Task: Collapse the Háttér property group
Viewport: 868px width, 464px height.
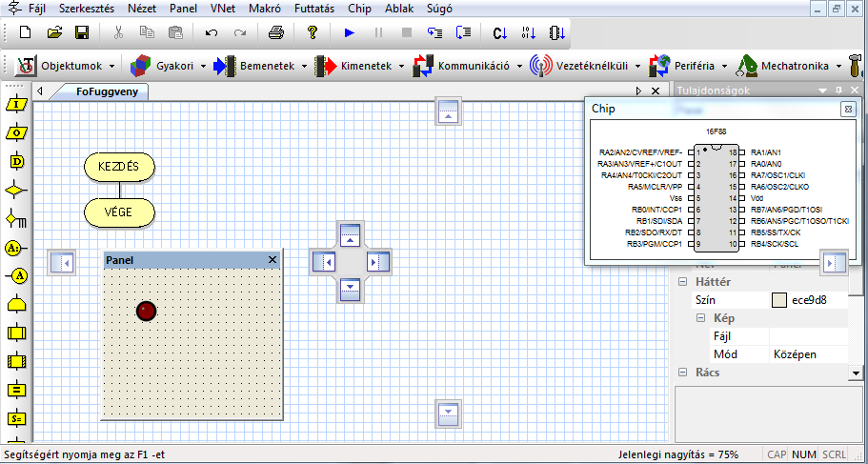Action: [682, 282]
